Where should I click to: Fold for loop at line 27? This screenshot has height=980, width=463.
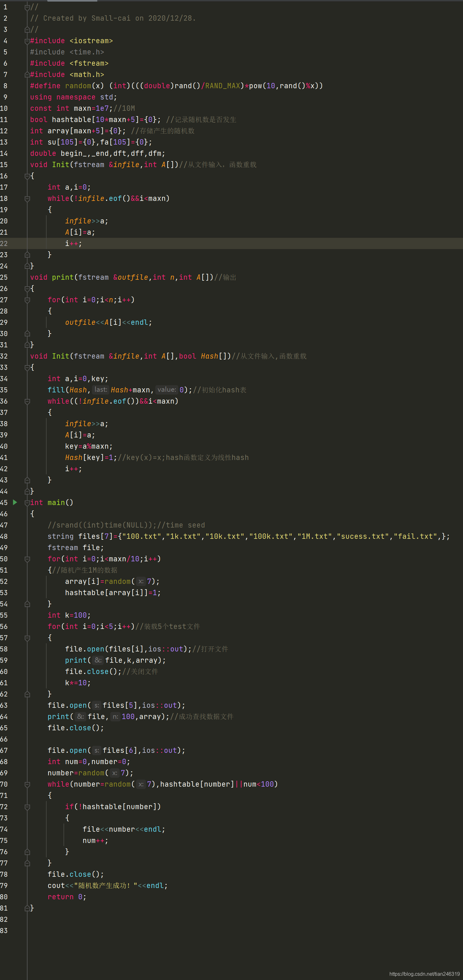[27, 300]
